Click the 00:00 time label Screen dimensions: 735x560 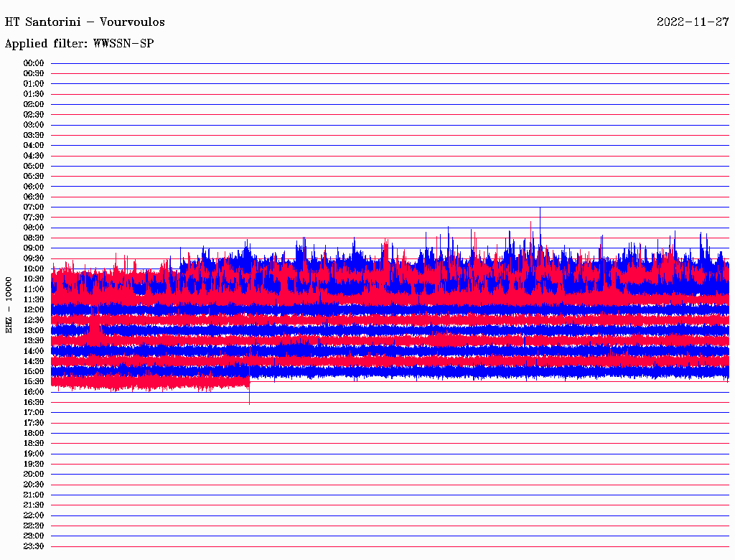pyautogui.click(x=34, y=63)
